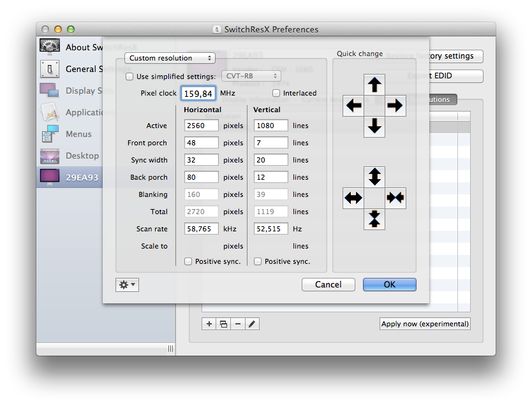This screenshot has width=532, height=406.
Task: Click the move image down arrow
Action: (x=374, y=126)
